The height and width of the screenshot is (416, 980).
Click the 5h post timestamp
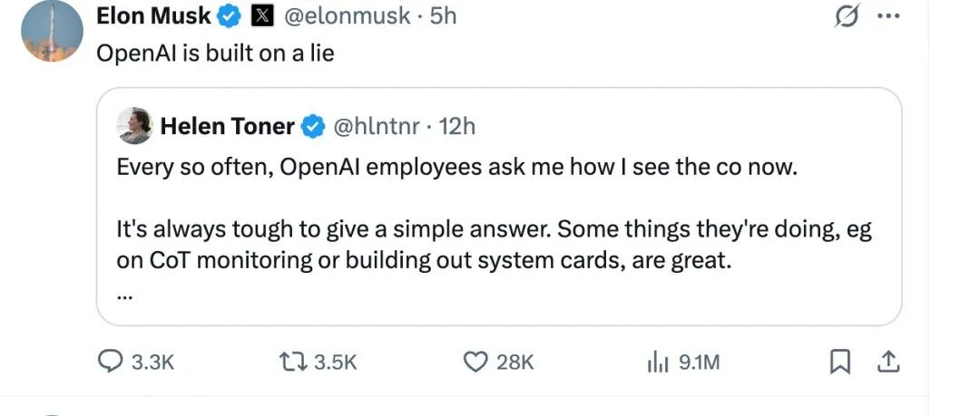click(443, 16)
